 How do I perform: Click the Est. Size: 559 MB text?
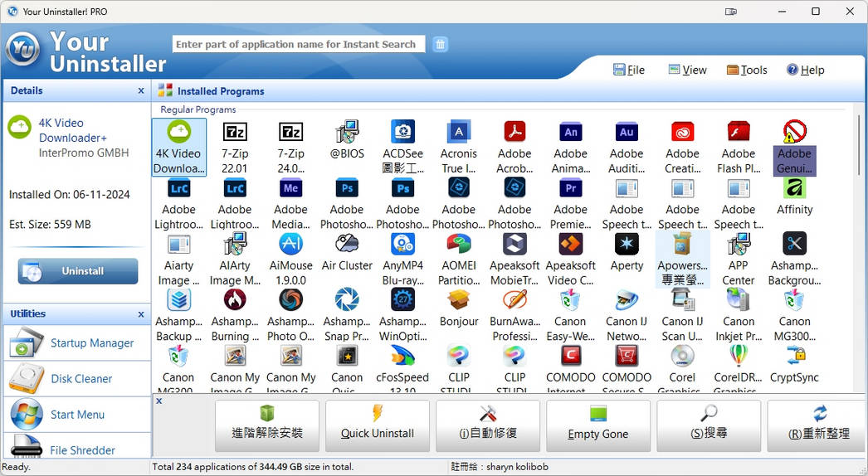[x=50, y=225]
